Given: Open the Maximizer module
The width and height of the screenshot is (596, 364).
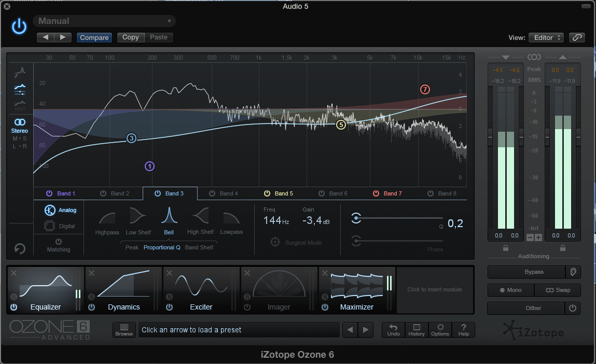Looking at the screenshot, I should tap(356, 290).
